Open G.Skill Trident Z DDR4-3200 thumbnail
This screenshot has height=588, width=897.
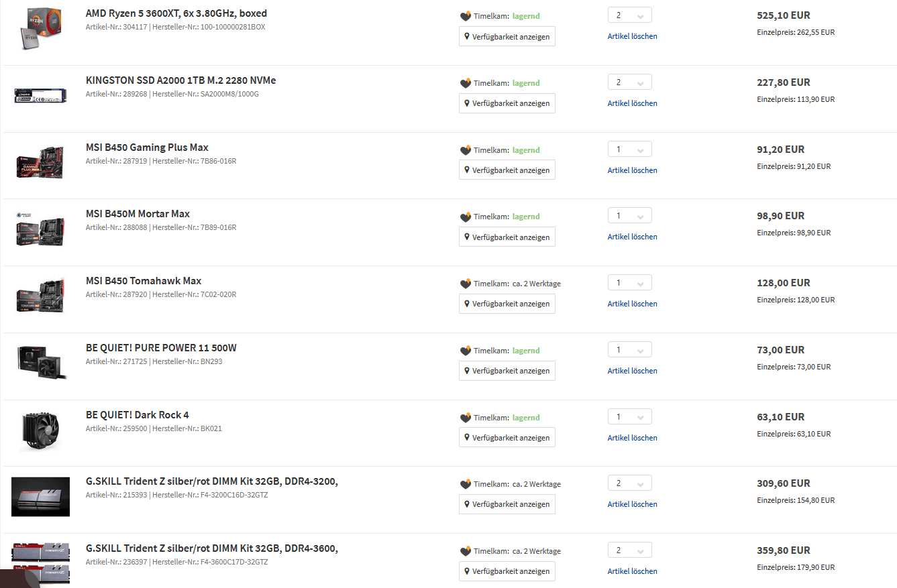coord(41,497)
